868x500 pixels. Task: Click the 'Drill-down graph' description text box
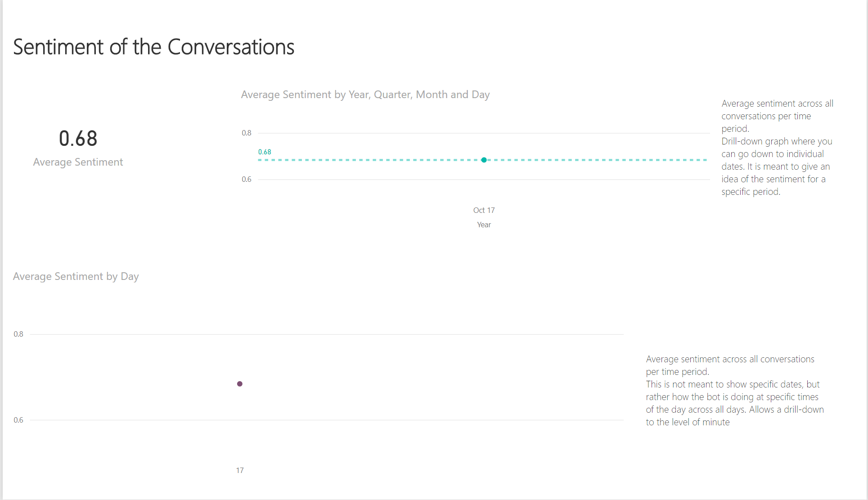coord(778,148)
